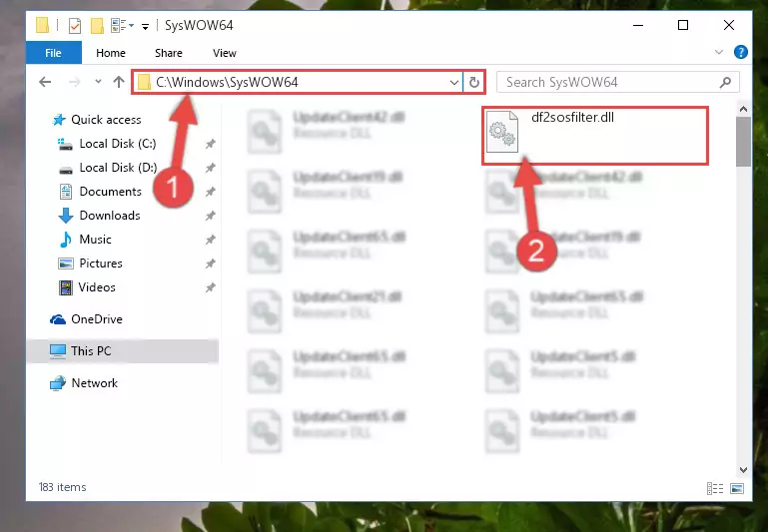Viewport: 768px width, 532px height.
Task: Open the File ribbon tab
Action: 53,53
